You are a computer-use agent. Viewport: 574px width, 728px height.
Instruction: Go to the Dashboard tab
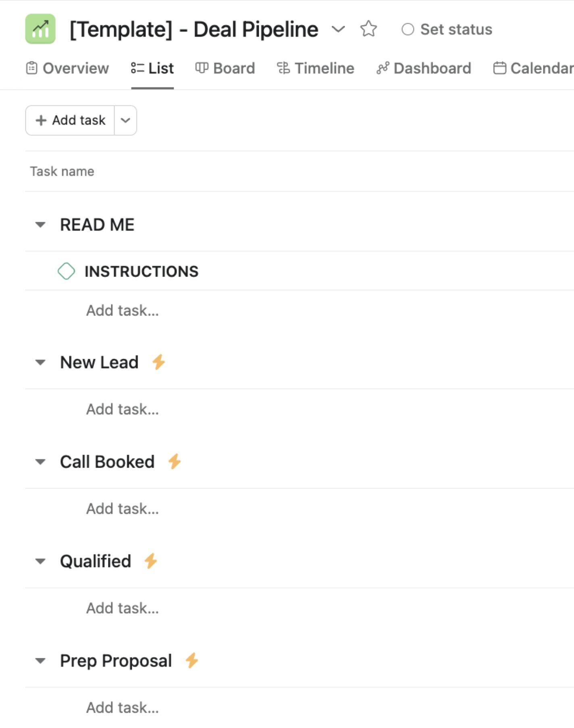point(424,68)
